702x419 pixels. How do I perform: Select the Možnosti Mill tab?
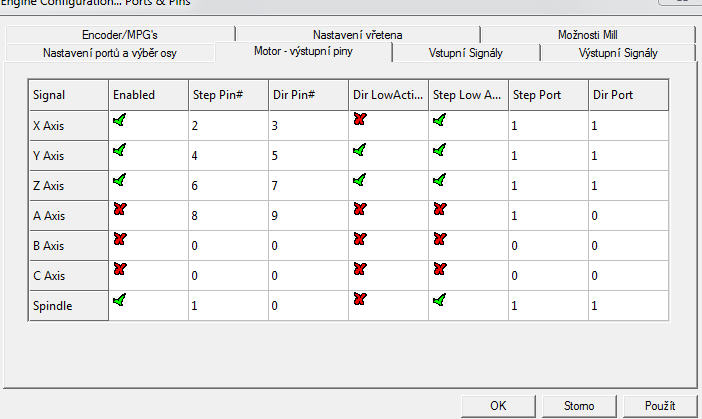point(594,35)
